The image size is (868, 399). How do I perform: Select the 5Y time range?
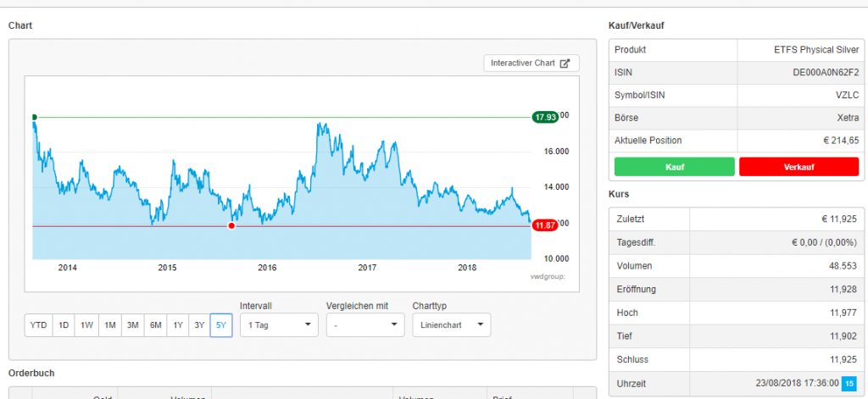(x=220, y=325)
